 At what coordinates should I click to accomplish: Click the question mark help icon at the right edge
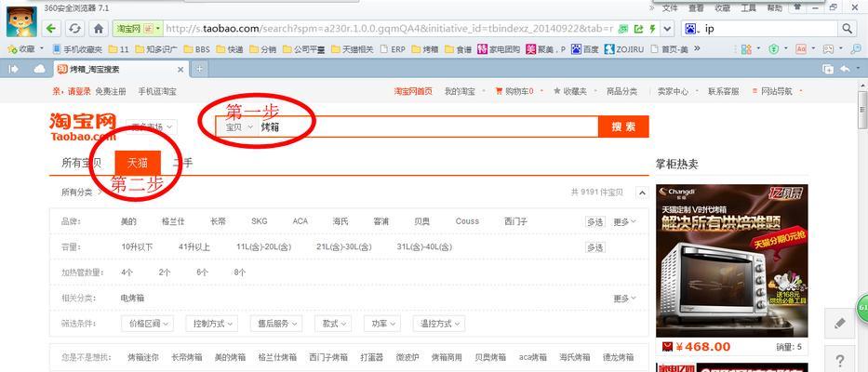pos(840,359)
